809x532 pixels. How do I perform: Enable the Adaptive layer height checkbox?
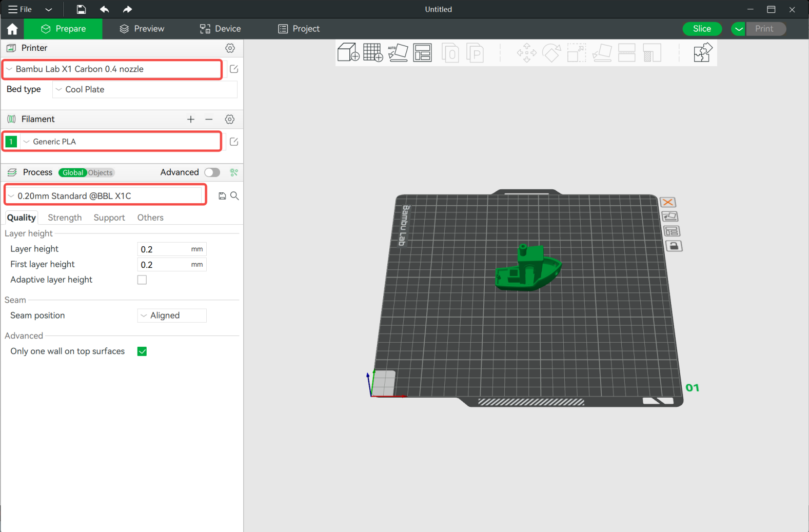(142, 280)
